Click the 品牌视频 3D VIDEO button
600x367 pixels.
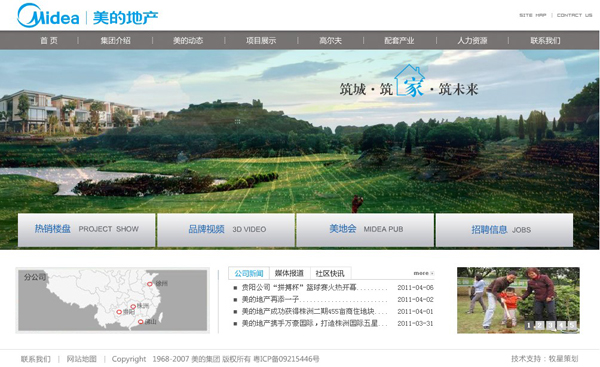(226, 230)
